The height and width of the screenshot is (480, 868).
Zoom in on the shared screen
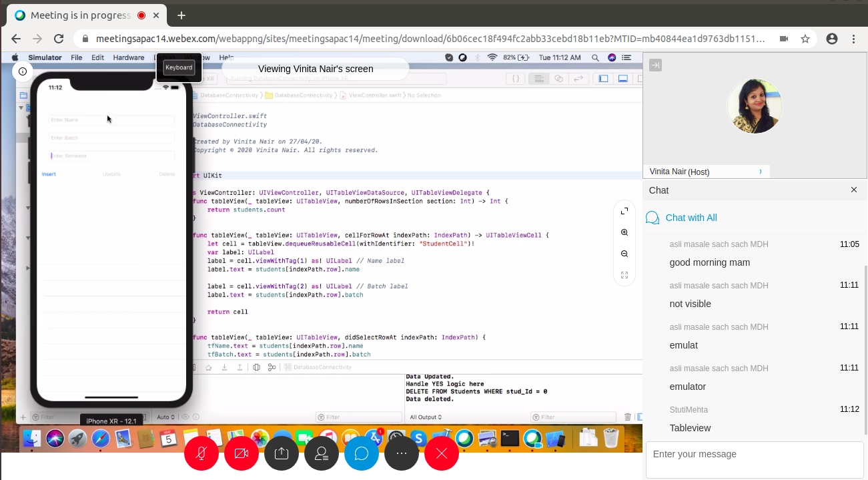[624, 232]
